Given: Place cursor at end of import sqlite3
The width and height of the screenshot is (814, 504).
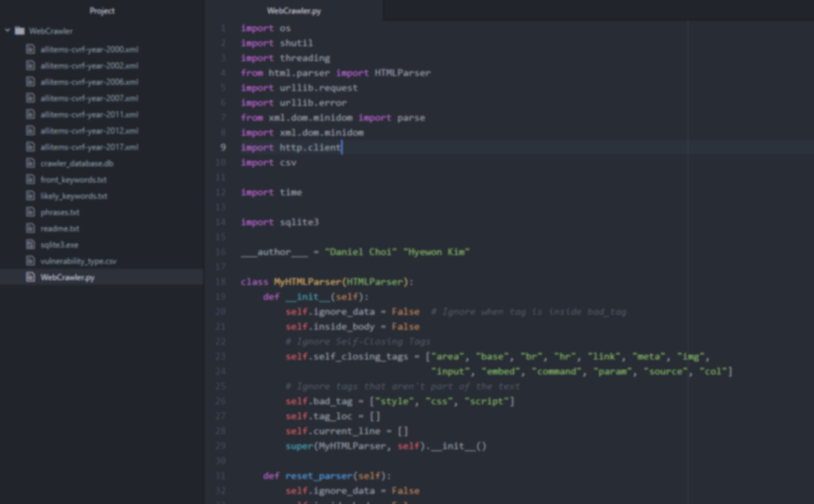Looking at the screenshot, I should tap(319, 222).
